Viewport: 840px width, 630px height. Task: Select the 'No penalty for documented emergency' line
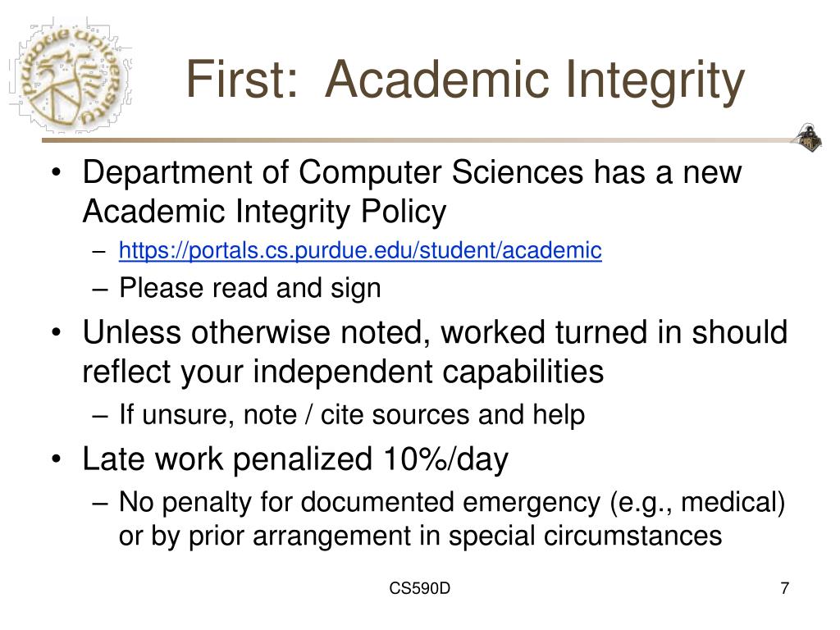click(x=452, y=503)
